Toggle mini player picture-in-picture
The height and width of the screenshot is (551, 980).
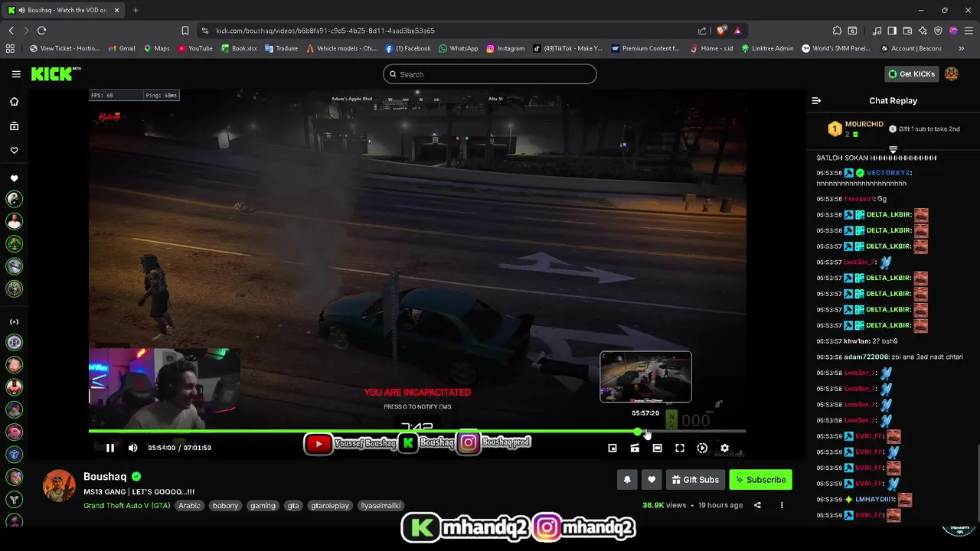click(x=612, y=448)
